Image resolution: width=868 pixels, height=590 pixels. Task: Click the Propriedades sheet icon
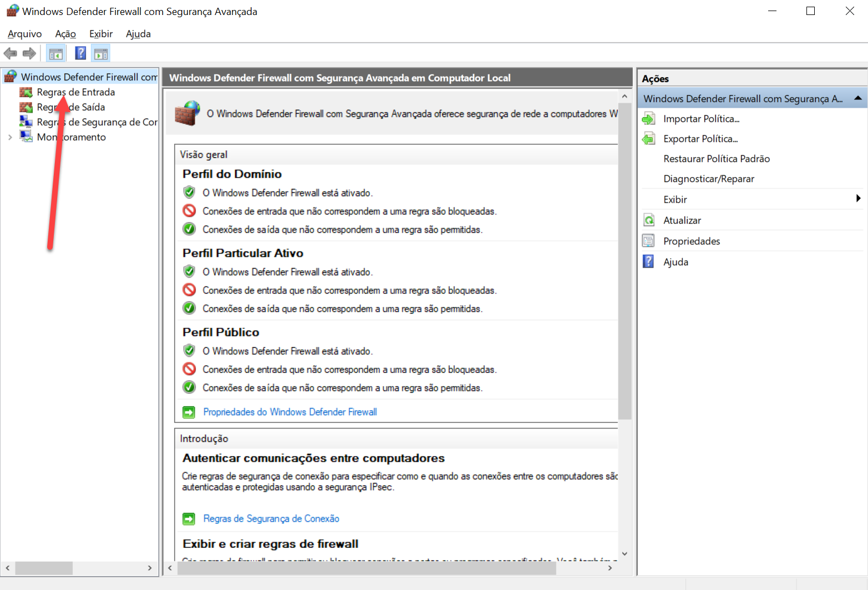(x=648, y=241)
